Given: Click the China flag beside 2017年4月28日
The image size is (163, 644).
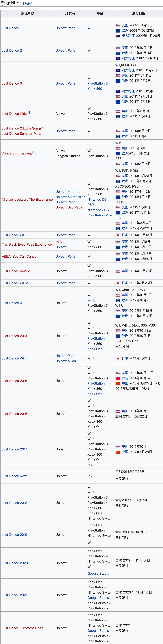Looking at the screenshot, I should click(x=118, y=452).
